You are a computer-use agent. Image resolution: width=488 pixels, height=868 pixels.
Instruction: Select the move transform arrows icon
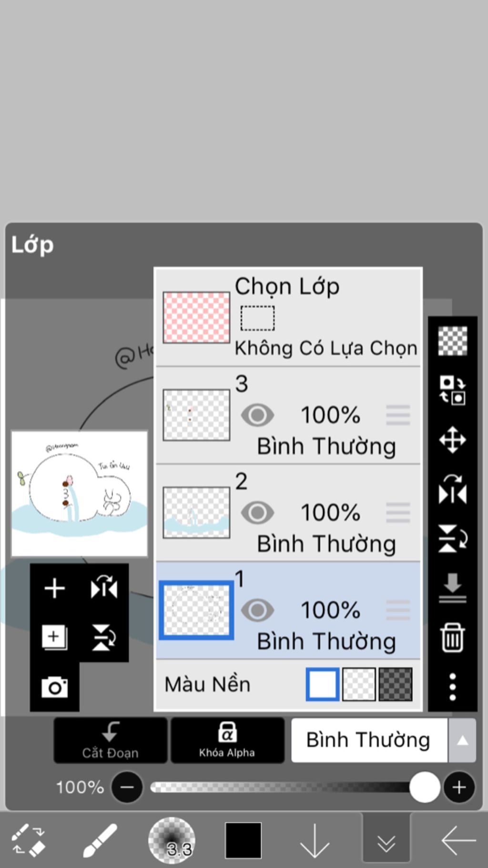pos(452,440)
